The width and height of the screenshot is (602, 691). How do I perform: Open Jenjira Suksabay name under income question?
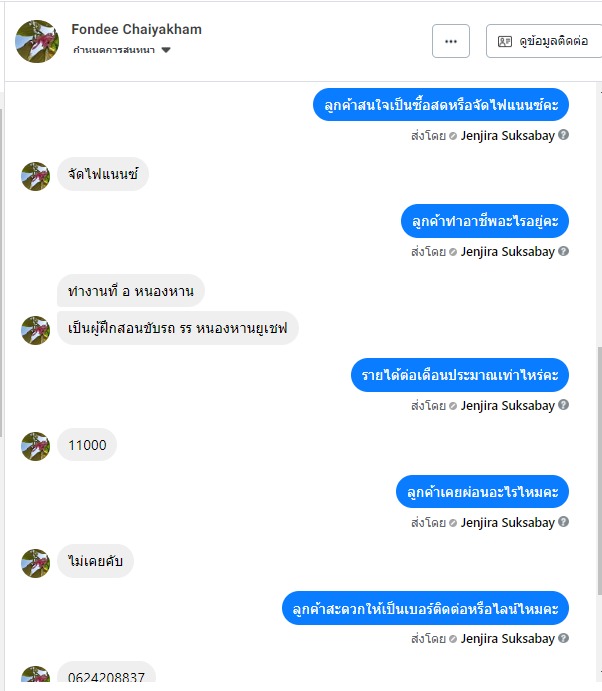click(508, 405)
